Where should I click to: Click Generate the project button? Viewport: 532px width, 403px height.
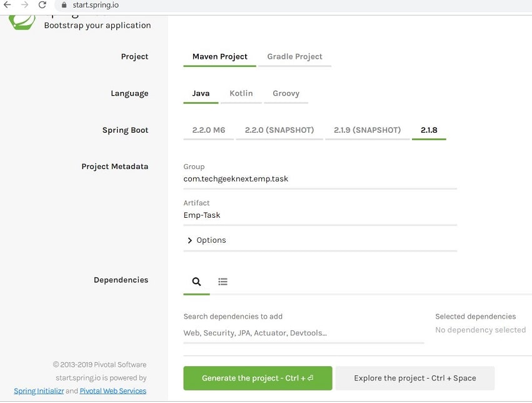point(258,378)
